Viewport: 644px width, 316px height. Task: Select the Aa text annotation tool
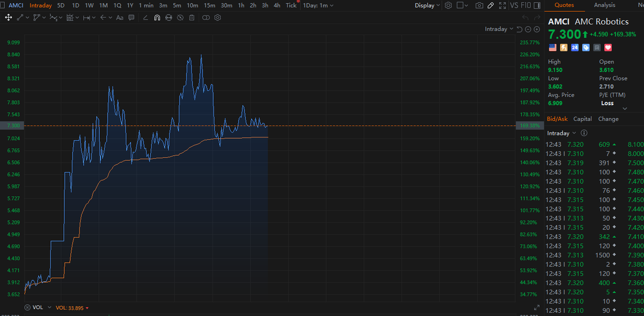coord(120,17)
